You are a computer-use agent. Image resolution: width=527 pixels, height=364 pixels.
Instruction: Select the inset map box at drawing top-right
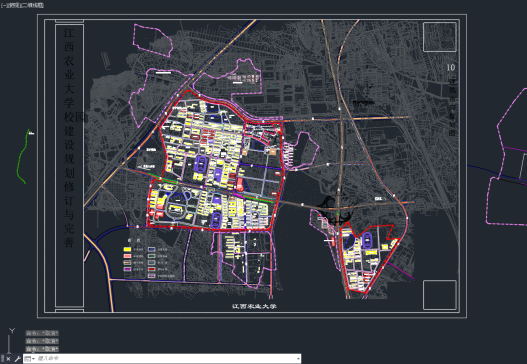pyautogui.click(x=440, y=37)
